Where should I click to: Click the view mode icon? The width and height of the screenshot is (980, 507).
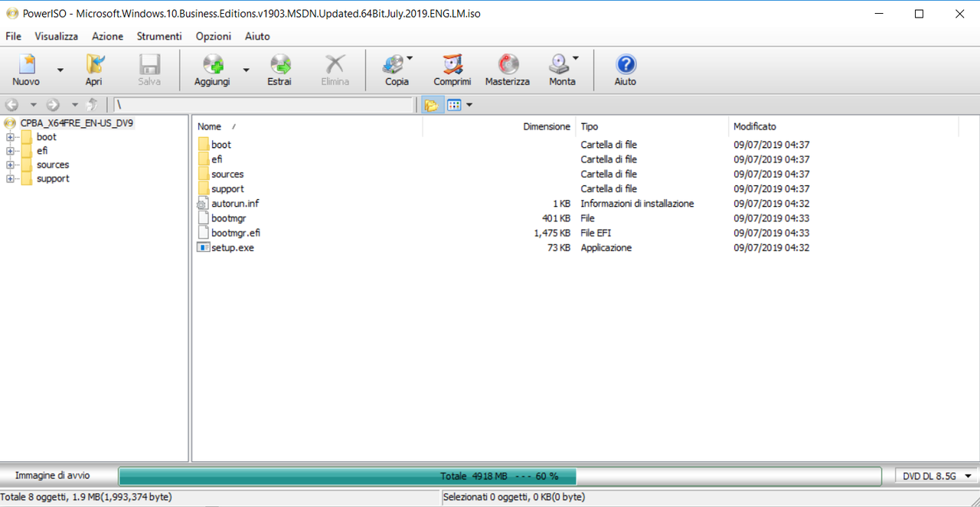[454, 105]
